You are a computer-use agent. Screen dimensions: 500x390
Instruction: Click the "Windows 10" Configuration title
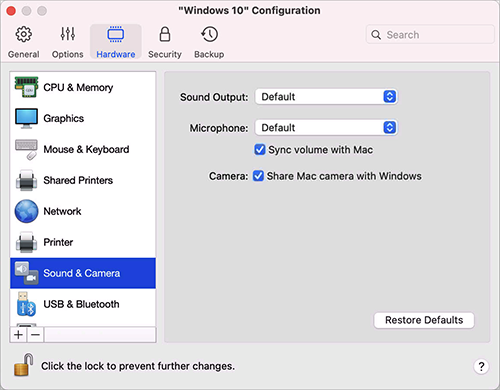(x=250, y=10)
